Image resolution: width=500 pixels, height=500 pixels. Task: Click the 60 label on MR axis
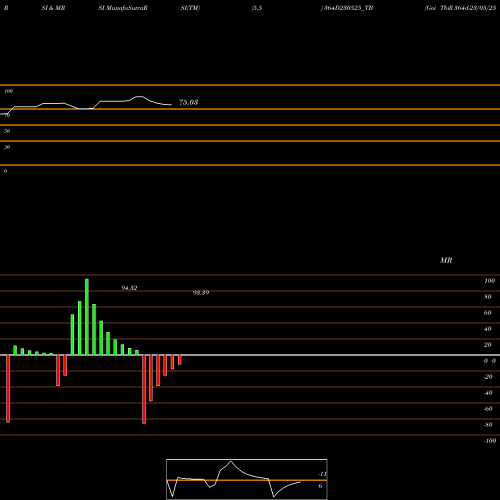pyautogui.click(x=488, y=313)
